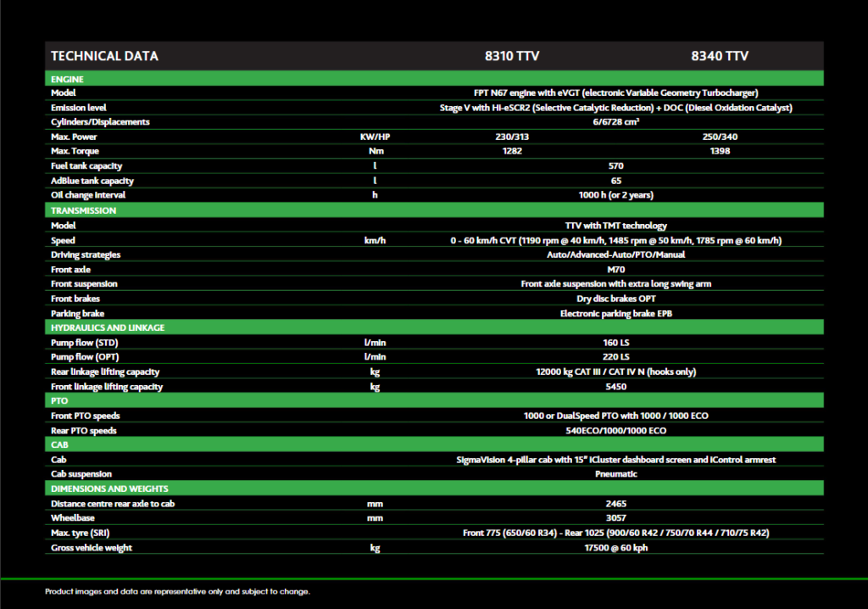
Task: Click the Max. Power label
Action: (74, 137)
